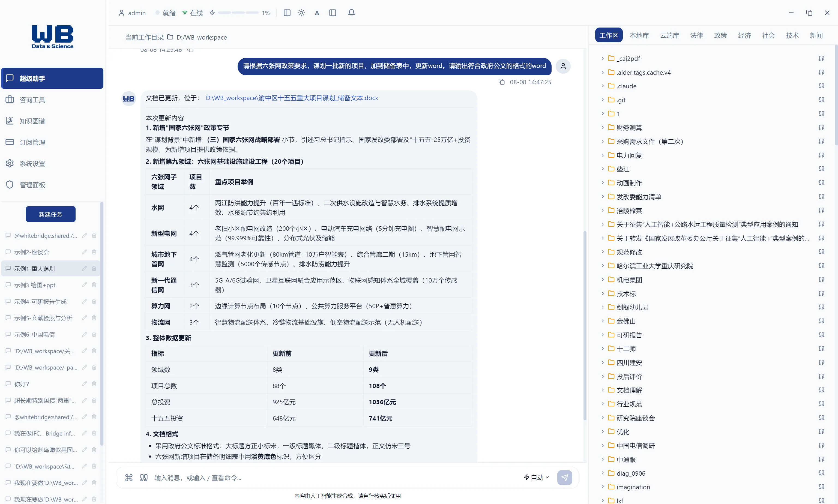The width and height of the screenshot is (838, 504).
Task: Click the 知识图谱 sidebar item
Action: coord(52,121)
